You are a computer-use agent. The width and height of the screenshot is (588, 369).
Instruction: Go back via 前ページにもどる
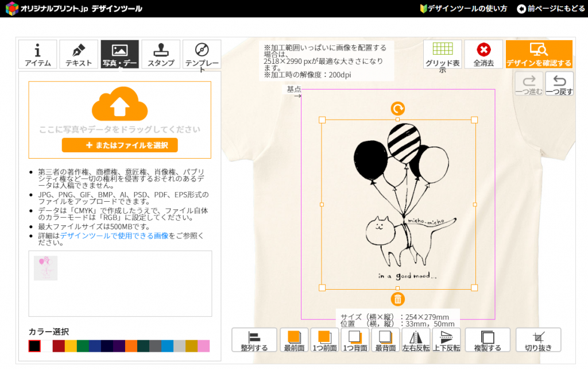click(551, 9)
